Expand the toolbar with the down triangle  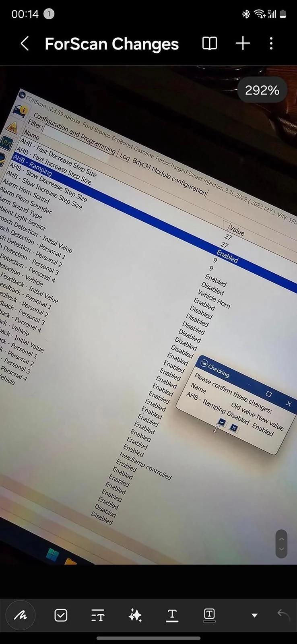pyautogui.click(x=254, y=615)
